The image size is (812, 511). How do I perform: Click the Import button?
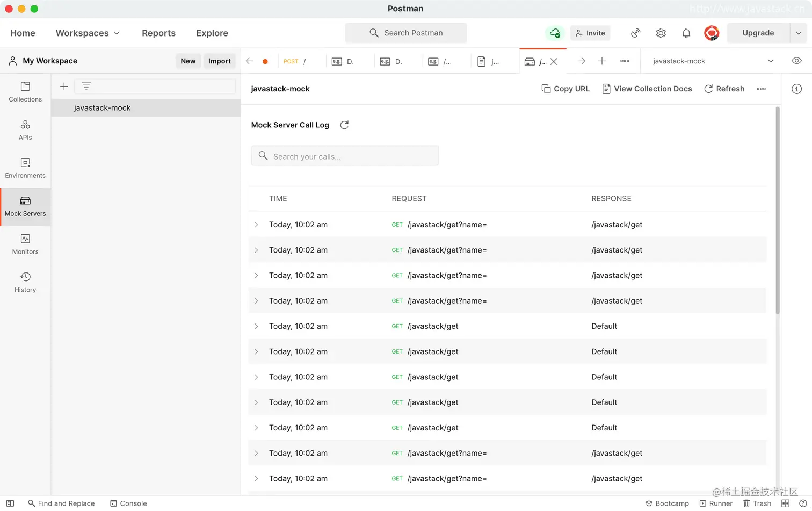219,61
